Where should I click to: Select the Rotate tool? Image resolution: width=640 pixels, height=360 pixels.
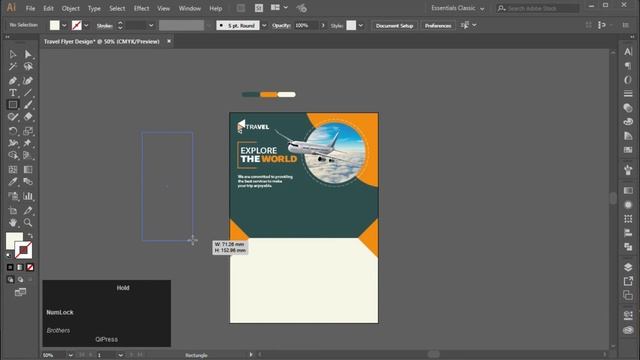(13, 131)
